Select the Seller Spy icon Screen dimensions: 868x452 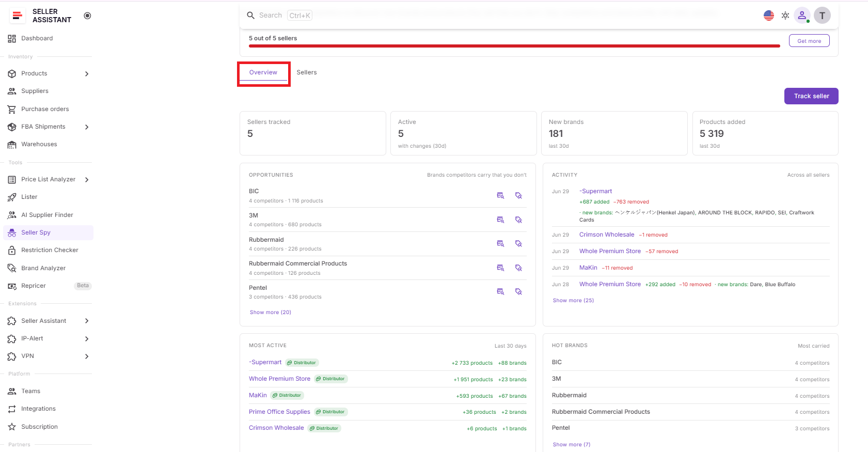tap(12, 233)
